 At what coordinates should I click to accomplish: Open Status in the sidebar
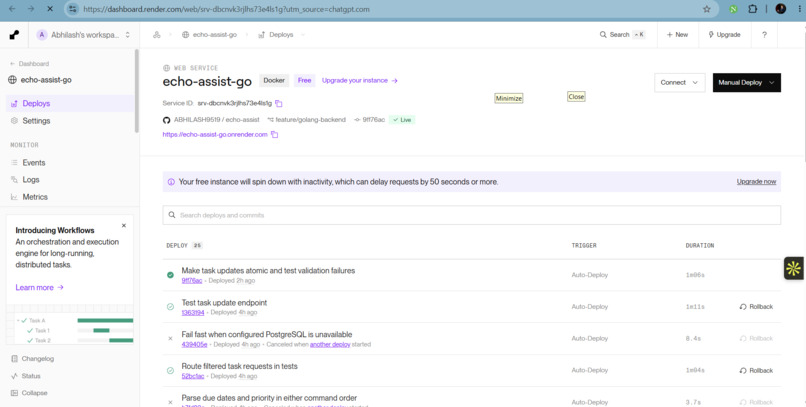(26, 376)
